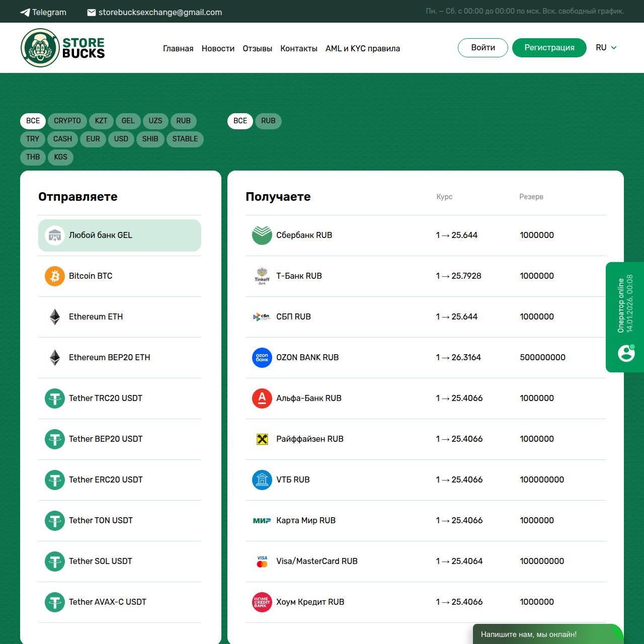644x644 pixels.
Task: Open the online operator chat icon
Action: 626,353
